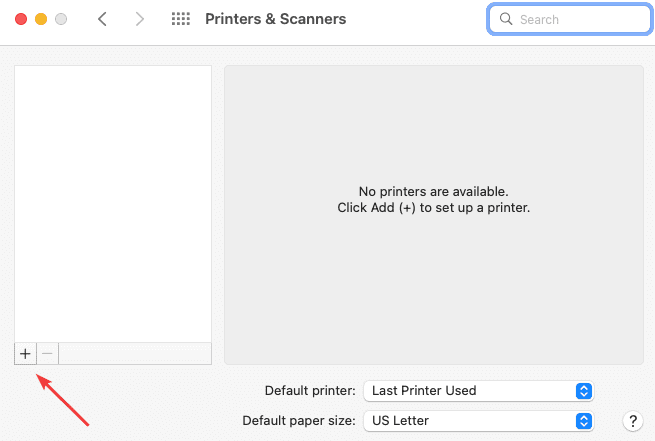This screenshot has height=441, width=655.
Task: Click the empty printers list area
Action: (113, 200)
